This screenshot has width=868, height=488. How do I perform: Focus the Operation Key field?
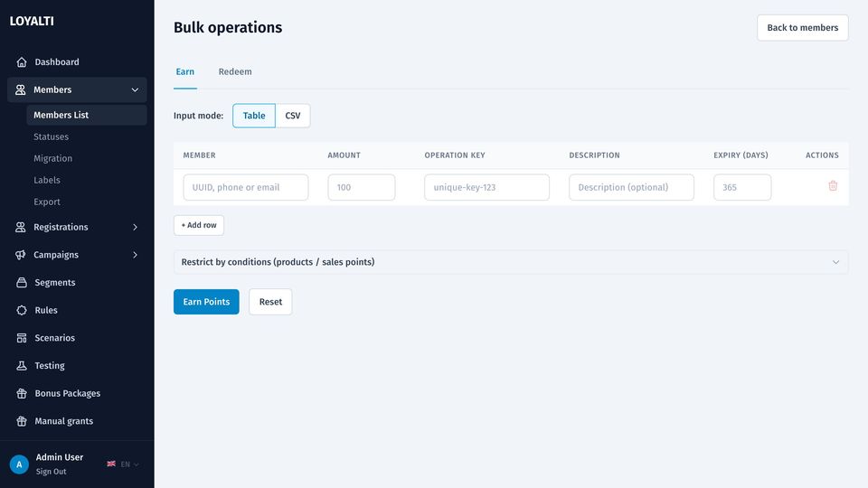coord(486,187)
